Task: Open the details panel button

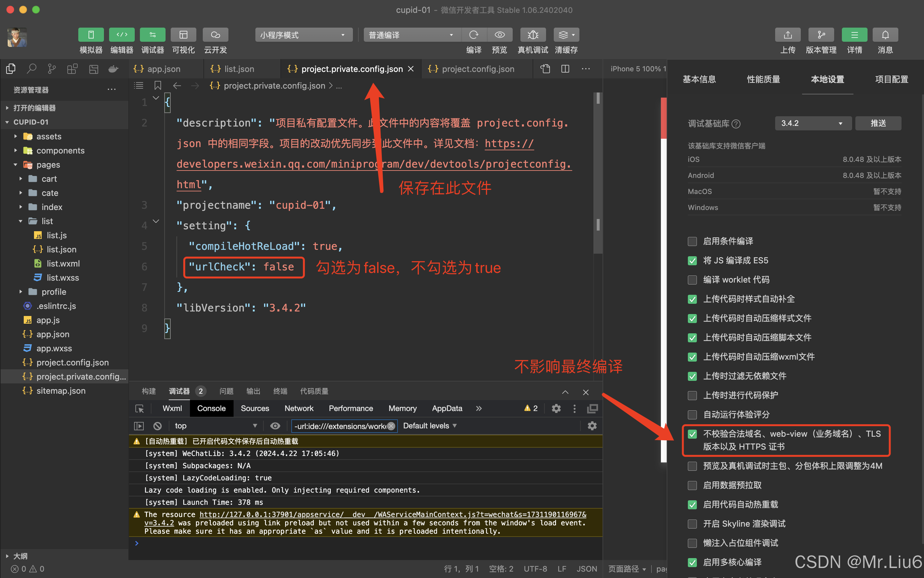Action: coord(854,35)
